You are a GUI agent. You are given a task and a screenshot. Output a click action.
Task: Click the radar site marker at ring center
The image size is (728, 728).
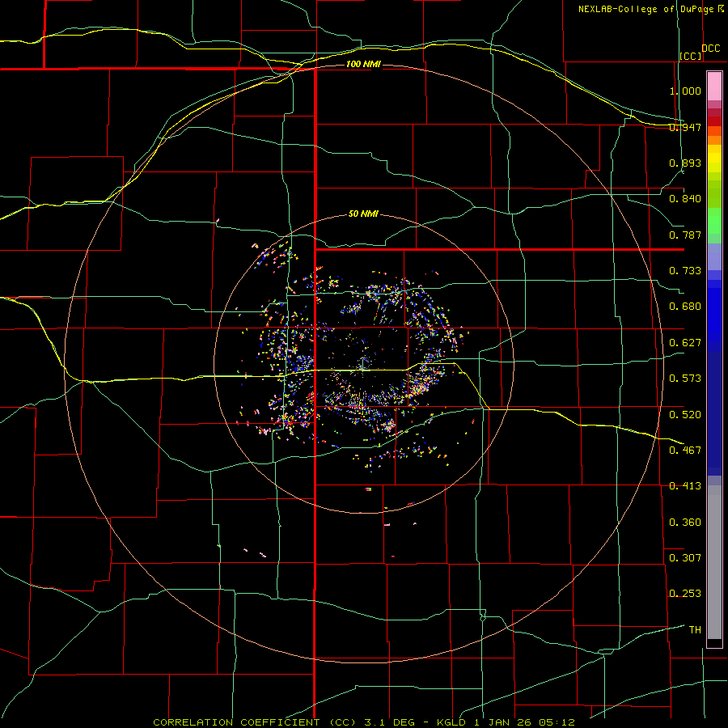coord(362,365)
